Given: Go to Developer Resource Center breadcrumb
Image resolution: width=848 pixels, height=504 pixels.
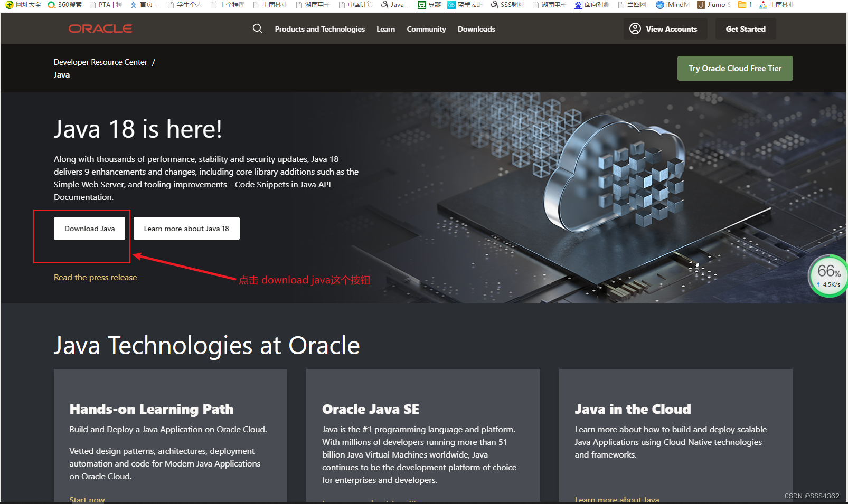Looking at the screenshot, I should [x=100, y=62].
